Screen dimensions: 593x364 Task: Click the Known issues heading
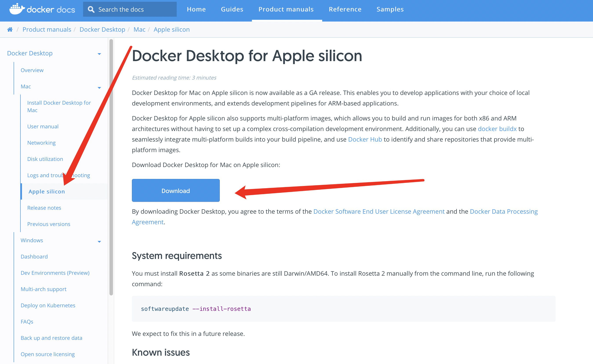click(x=161, y=352)
